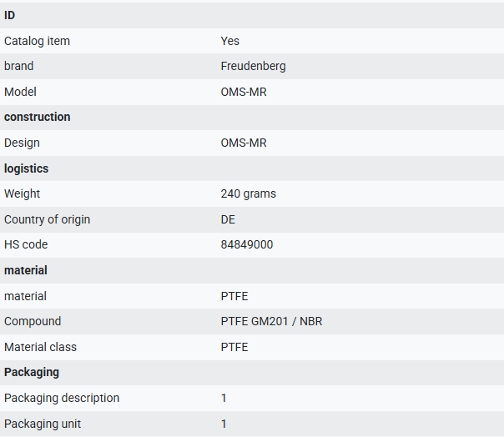Click the bold material section header
504x437 pixels.
[25, 270]
